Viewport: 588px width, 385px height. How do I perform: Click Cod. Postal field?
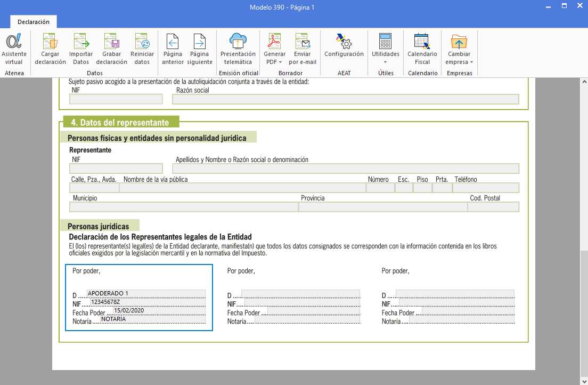494,206
